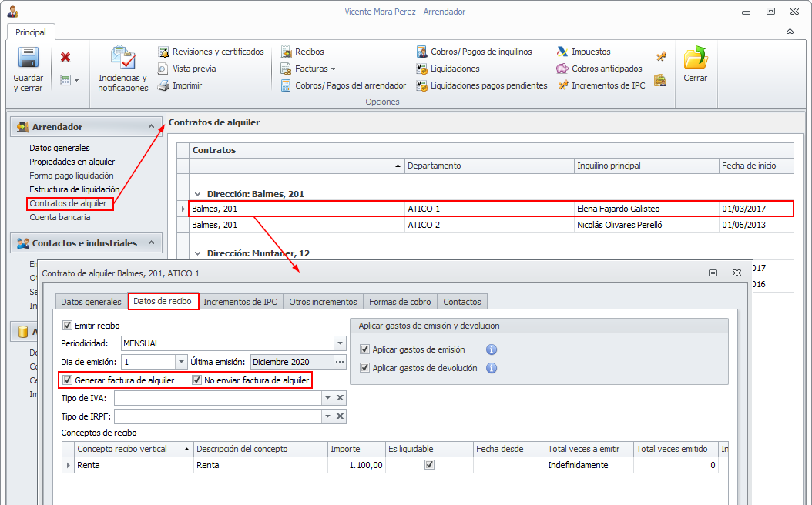Clear Tipo de IVA with X button
812x505 pixels.
click(341, 398)
